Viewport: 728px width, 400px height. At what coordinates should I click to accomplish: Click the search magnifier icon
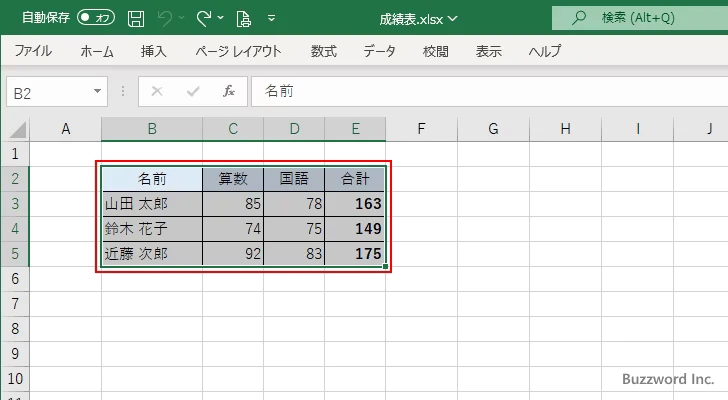coord(578,18)
